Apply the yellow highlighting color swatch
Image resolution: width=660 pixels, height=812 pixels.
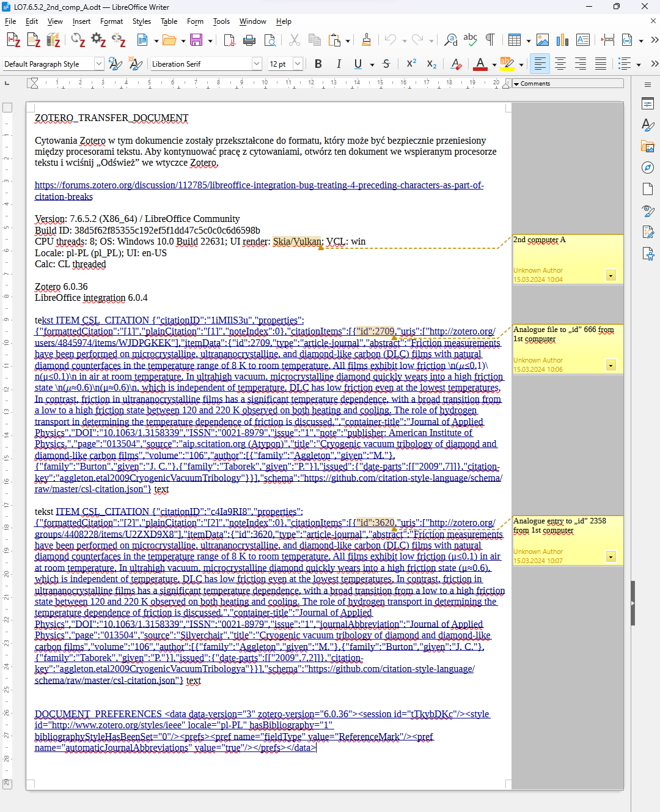[507, 64]
